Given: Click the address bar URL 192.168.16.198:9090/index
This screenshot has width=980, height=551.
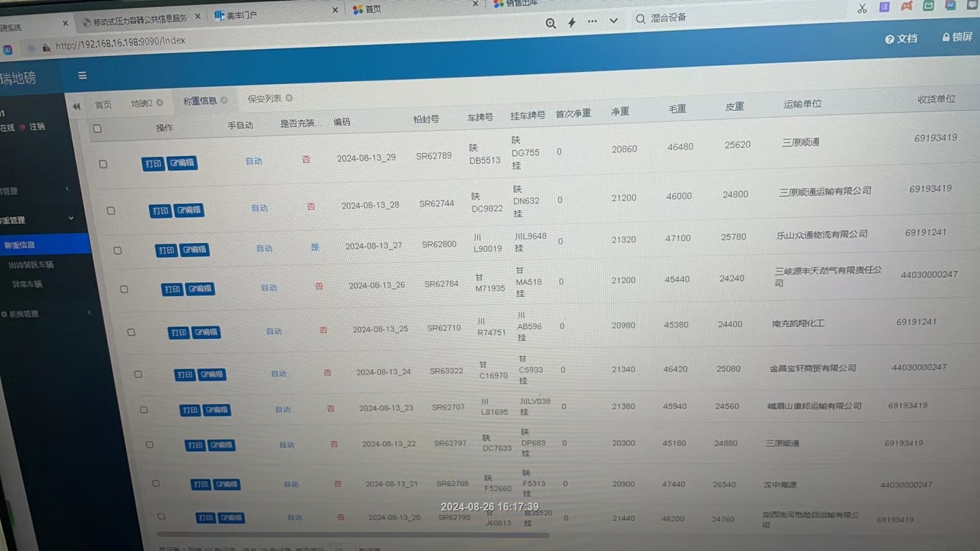Looking at the screenshot, I should pos(120,43).
